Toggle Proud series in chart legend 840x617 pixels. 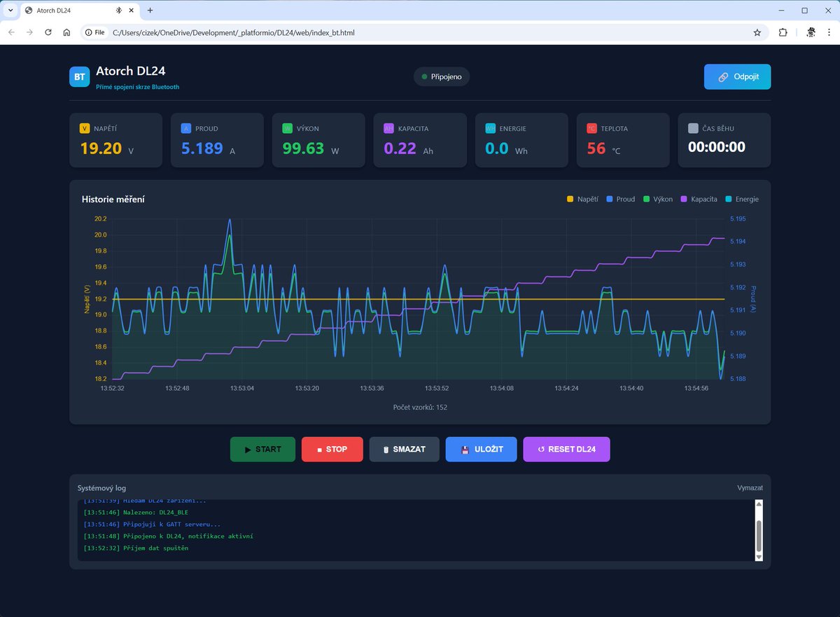pos(620,199)
